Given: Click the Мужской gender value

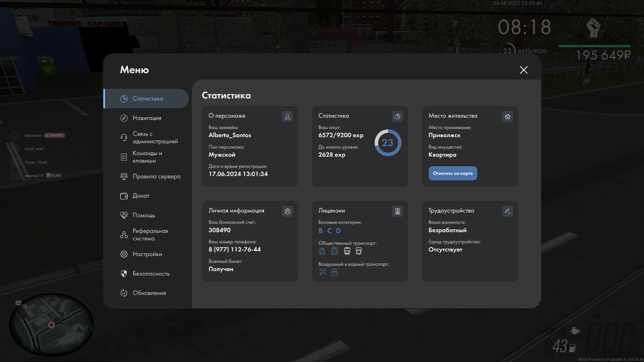Looking at the screenshot, I should [222, 155].
